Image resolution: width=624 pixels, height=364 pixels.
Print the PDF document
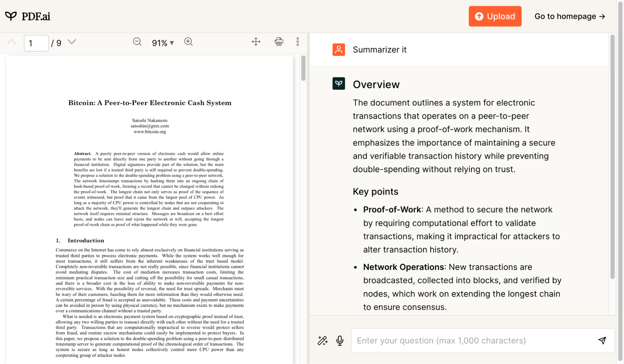279,42
